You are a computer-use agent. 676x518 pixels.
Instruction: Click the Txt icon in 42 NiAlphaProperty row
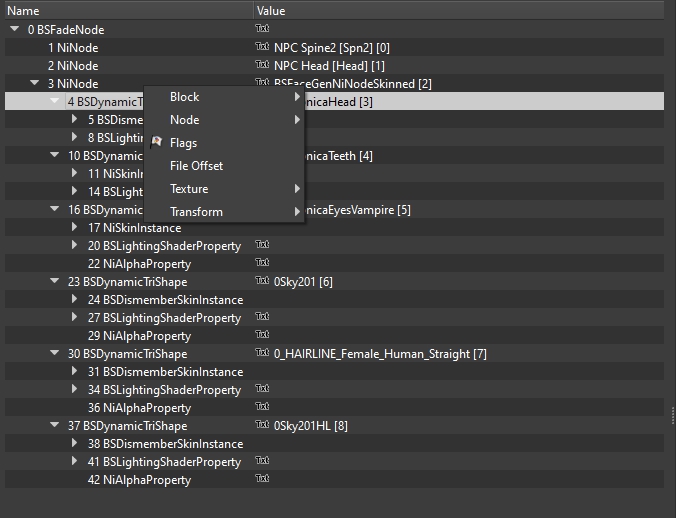pyautogui.click(x=263, y=479)
